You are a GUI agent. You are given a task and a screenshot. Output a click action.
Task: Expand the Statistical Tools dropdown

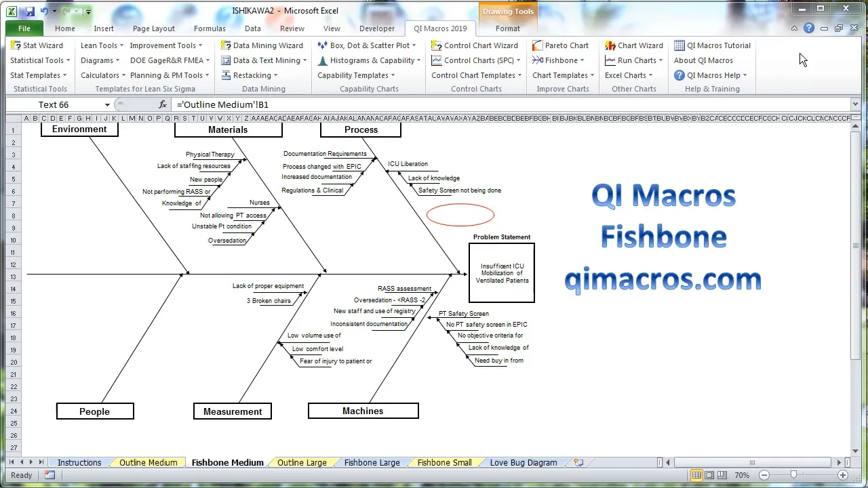[x=40, y=60]
